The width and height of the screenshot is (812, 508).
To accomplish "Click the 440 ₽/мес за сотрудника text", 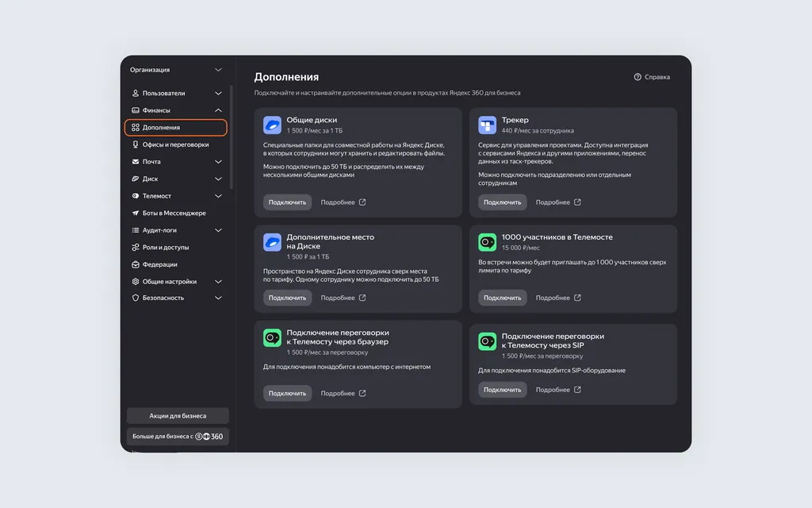I will pos(538,131).
